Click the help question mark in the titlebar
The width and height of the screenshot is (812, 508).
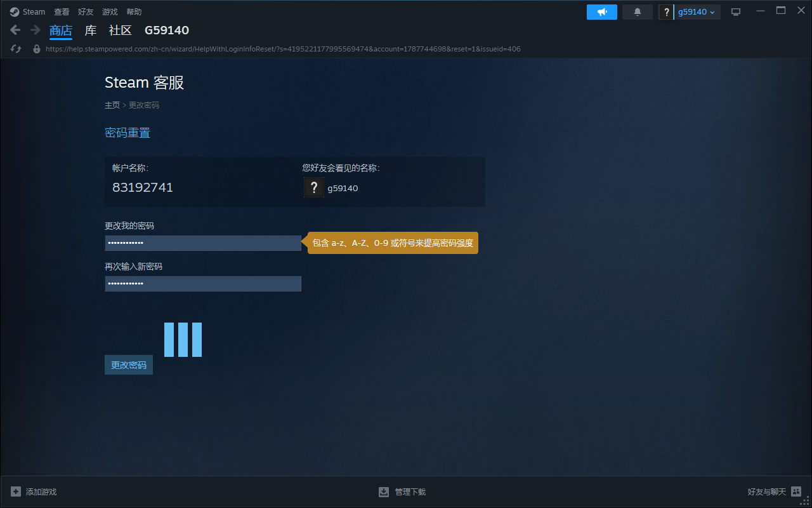[666, 11]
